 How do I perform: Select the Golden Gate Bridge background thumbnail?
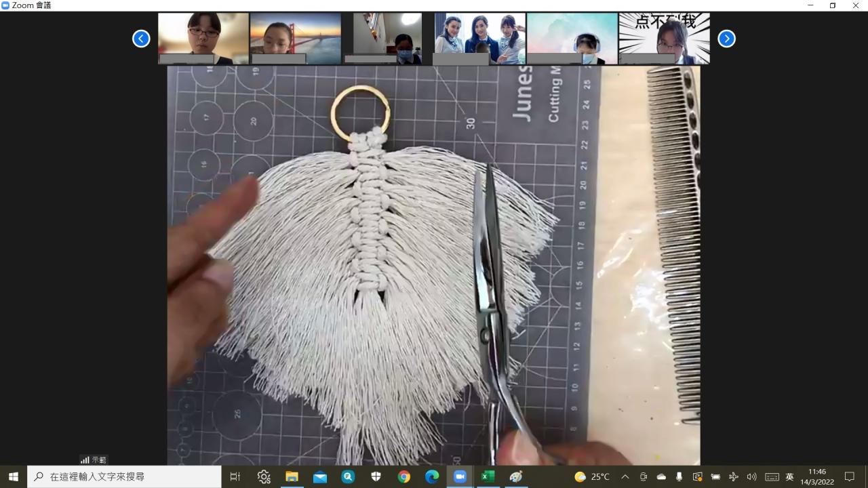click(x=295, y=39)
